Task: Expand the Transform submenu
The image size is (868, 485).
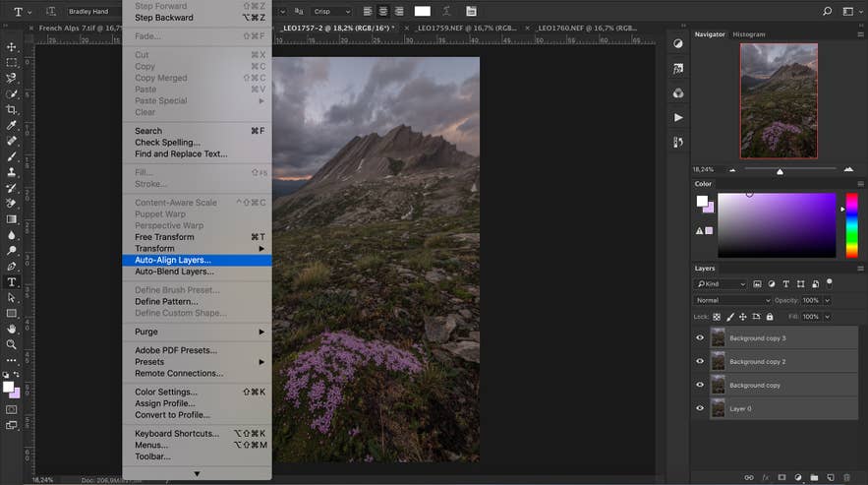Action: point(197,248)
